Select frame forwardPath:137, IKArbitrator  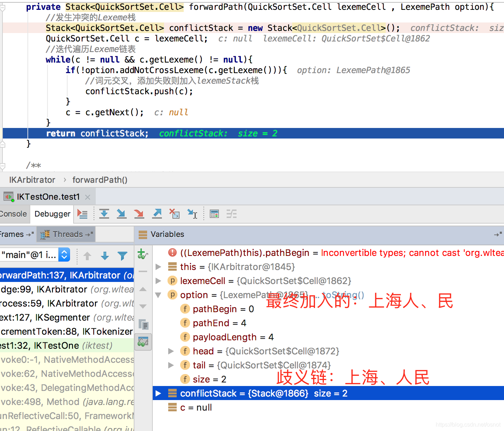point(67,275)
